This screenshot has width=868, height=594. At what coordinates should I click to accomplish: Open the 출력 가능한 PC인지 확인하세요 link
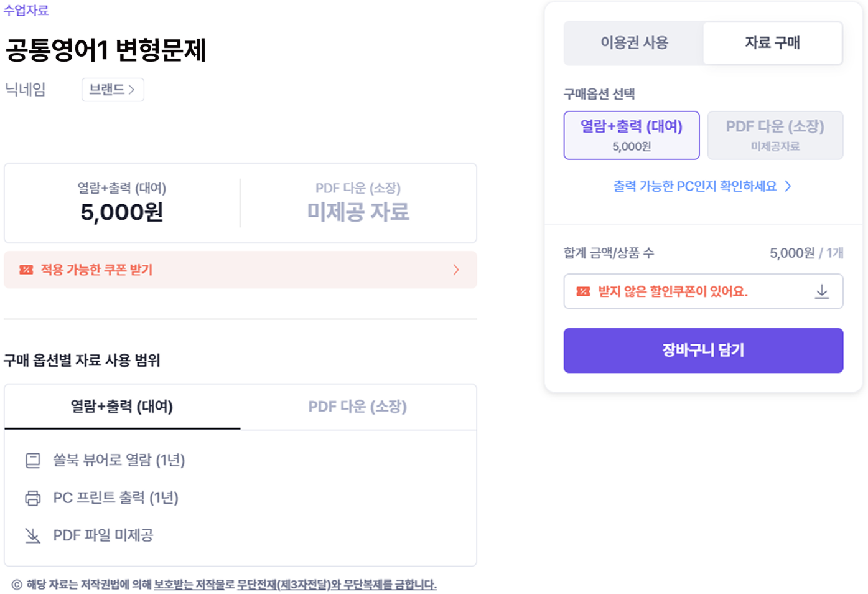[x=695, y=186]
